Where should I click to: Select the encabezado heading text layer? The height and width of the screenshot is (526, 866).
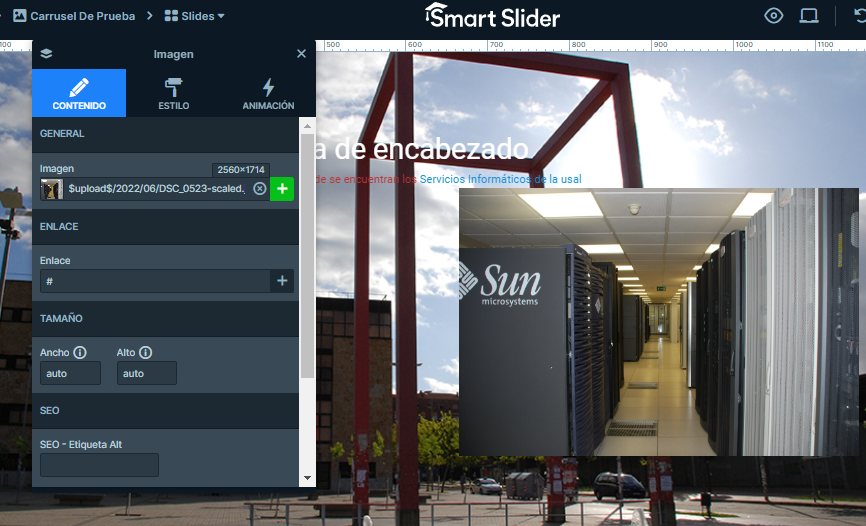423,149
